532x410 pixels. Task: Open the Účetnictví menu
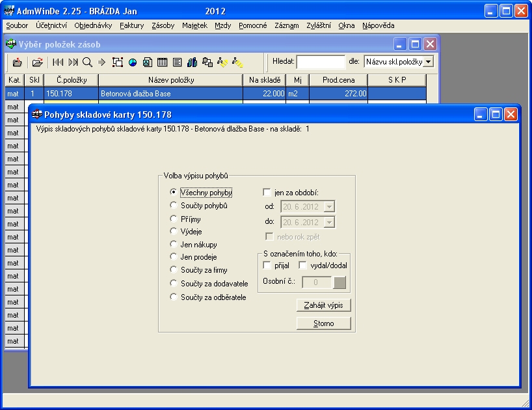tap(51, 25)
